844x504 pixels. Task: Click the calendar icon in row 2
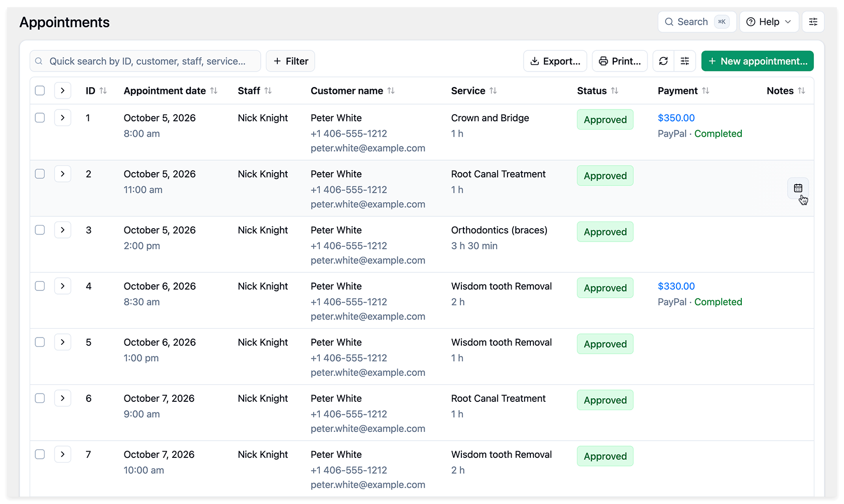click(x=798, y=188)
